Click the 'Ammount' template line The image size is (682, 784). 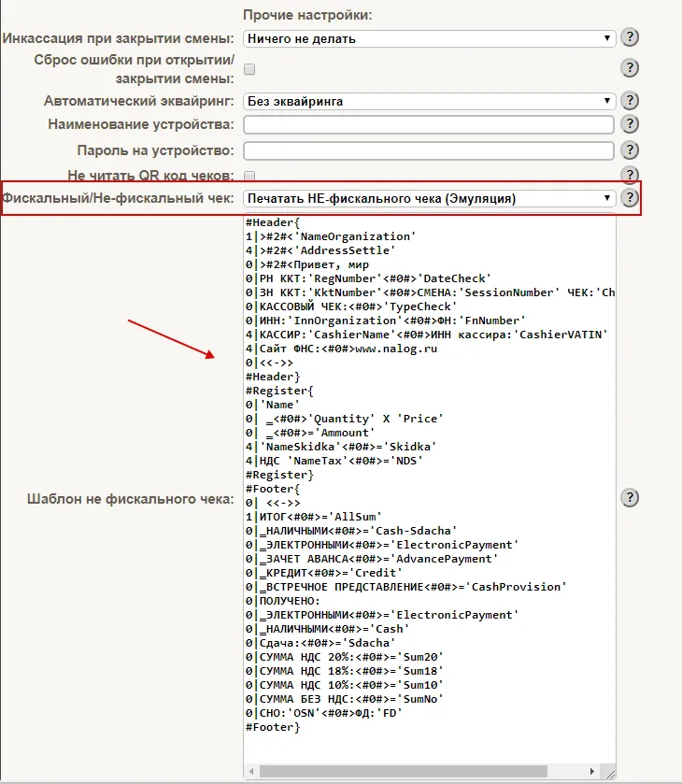(310, 433)
